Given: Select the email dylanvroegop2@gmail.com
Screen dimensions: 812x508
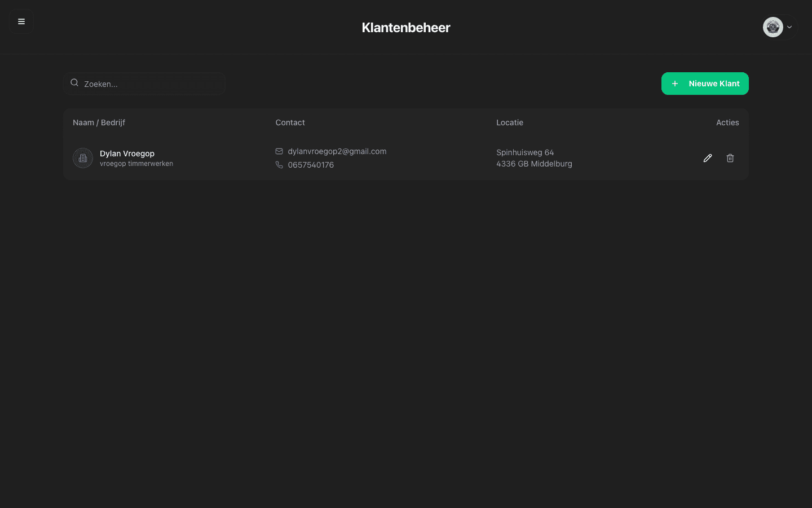Looking at the screenshot, I should [337, 151].
